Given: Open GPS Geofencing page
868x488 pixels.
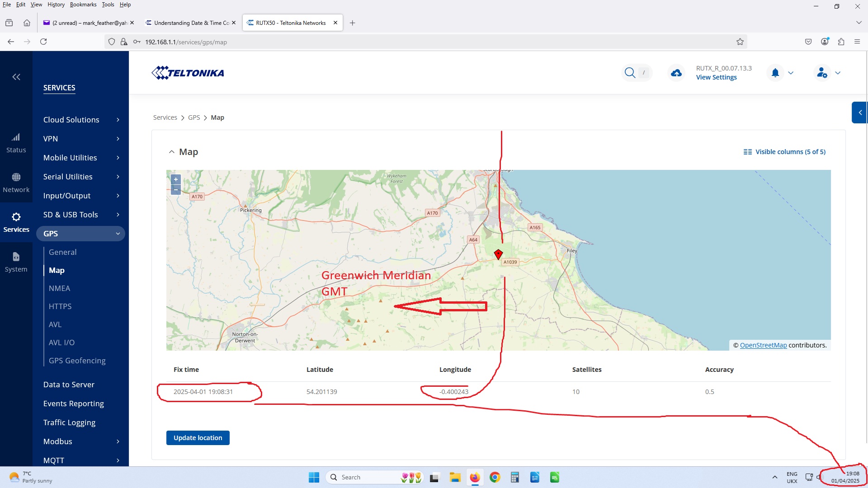Looking at the screenshot, I should click(x=77, y=361).
